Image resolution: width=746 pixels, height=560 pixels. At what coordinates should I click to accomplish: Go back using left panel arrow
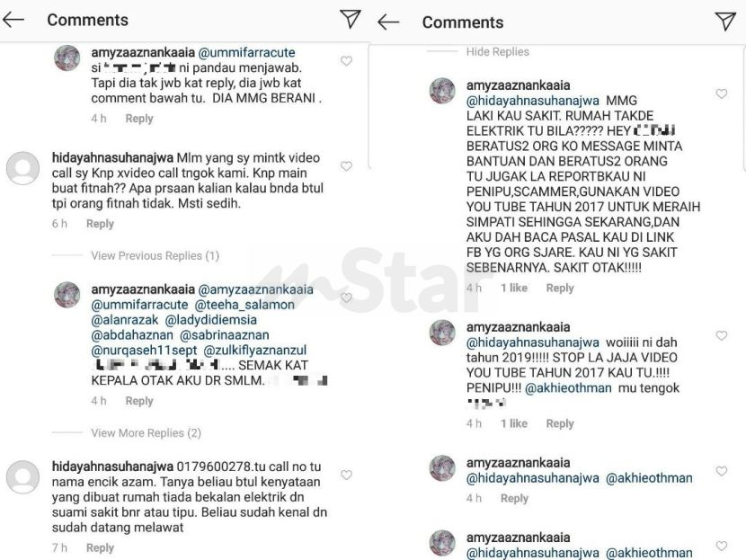coord(13,20)
